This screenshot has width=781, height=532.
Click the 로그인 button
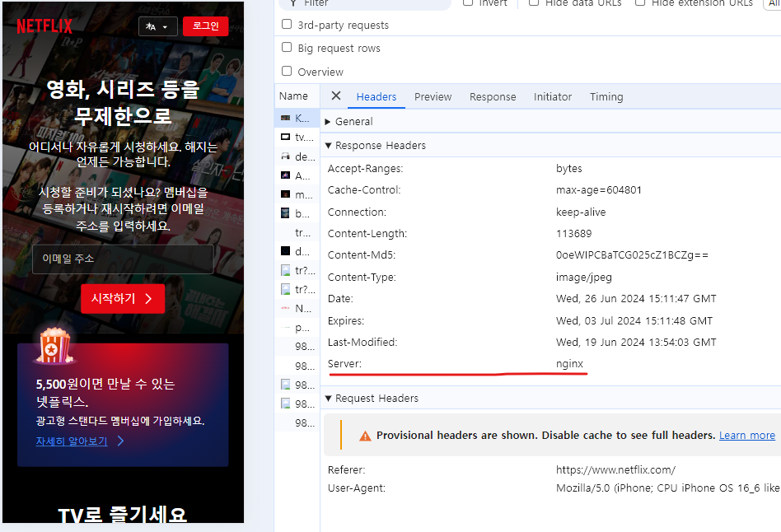click(205, 26)
